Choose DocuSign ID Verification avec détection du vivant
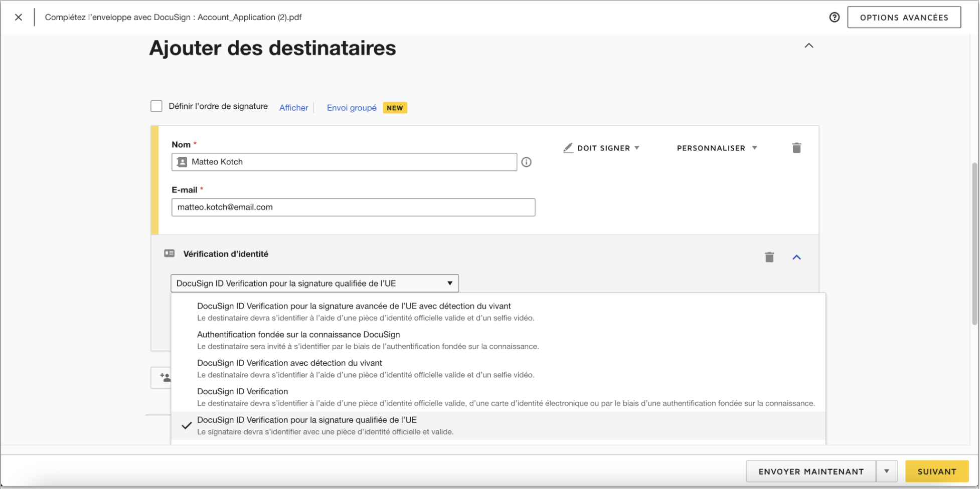The image size is (980, 489). [x=289, y=363]
